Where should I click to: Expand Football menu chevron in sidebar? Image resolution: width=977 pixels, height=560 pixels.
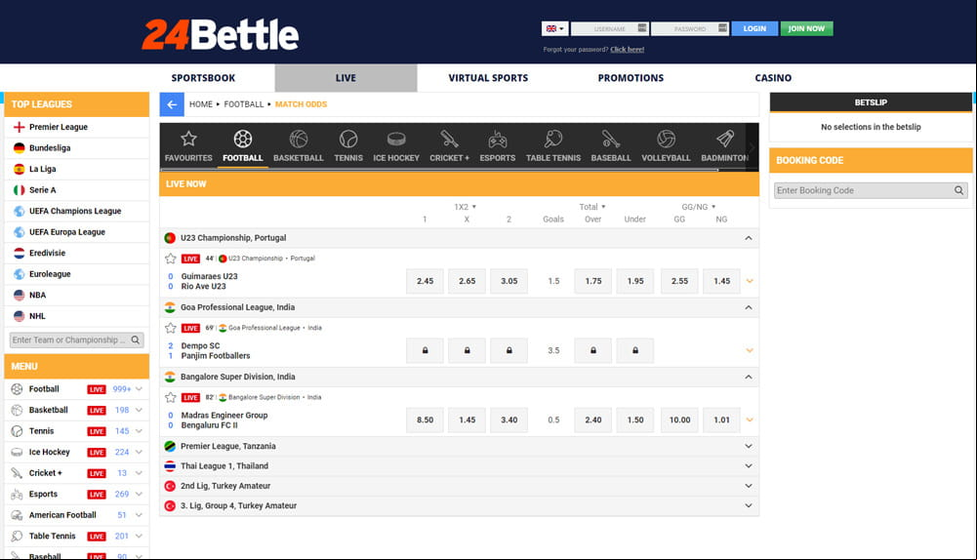139,389
